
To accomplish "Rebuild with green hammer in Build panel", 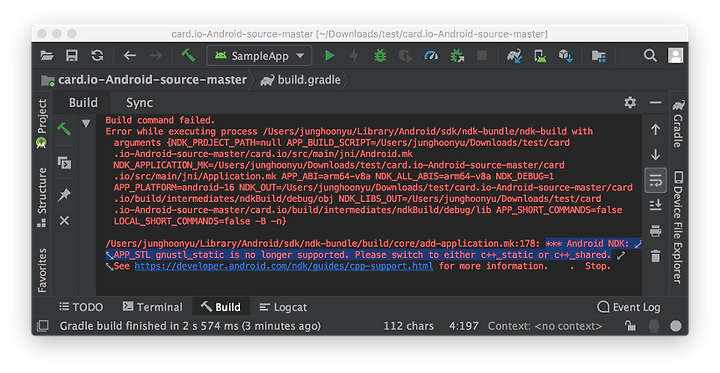I will [x=64, y=129].
